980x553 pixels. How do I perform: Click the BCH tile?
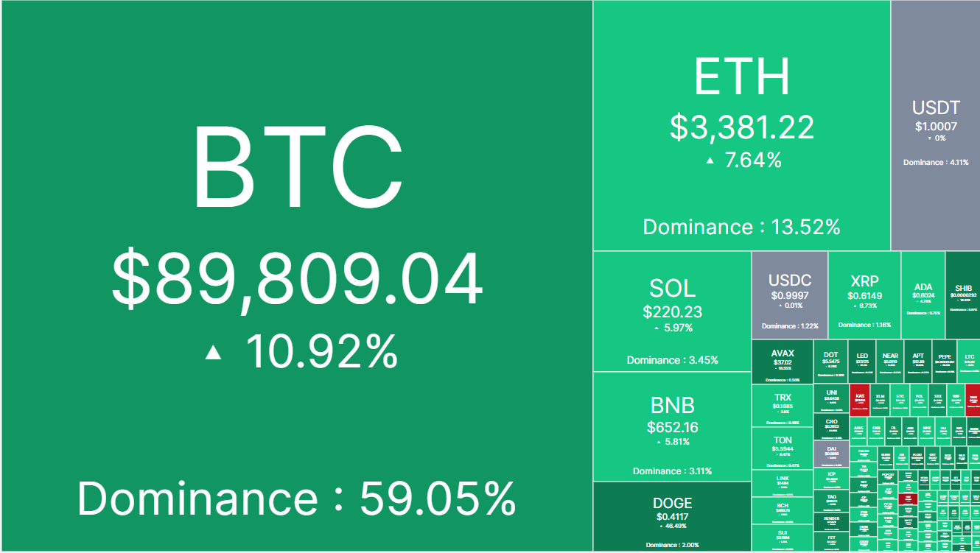point(783,511)
